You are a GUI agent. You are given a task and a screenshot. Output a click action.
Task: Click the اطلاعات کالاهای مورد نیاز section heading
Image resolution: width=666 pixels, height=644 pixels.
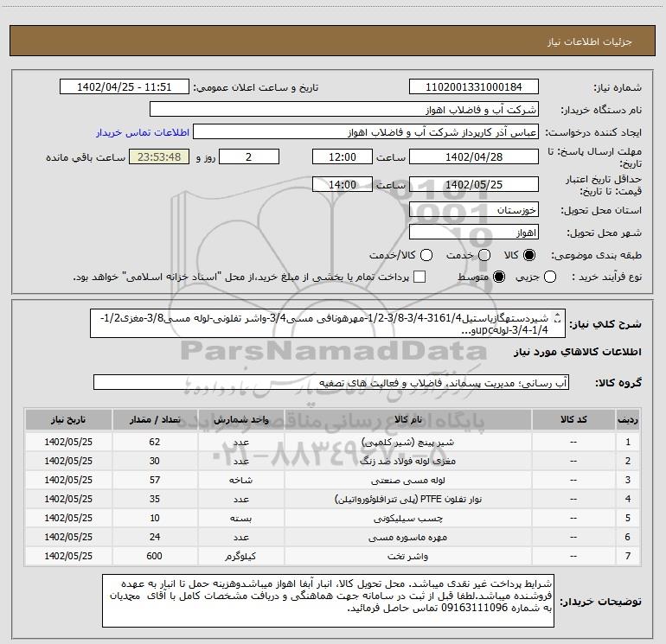577,353
